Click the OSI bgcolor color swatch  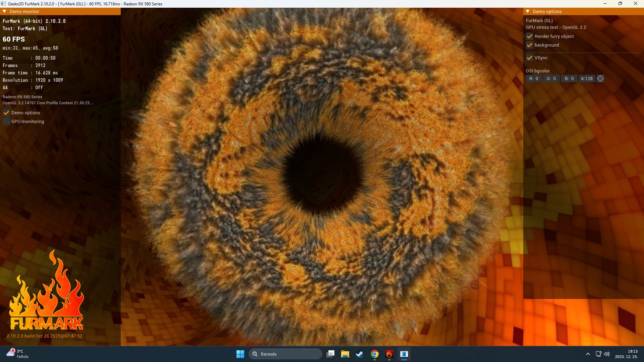[600, 78]
